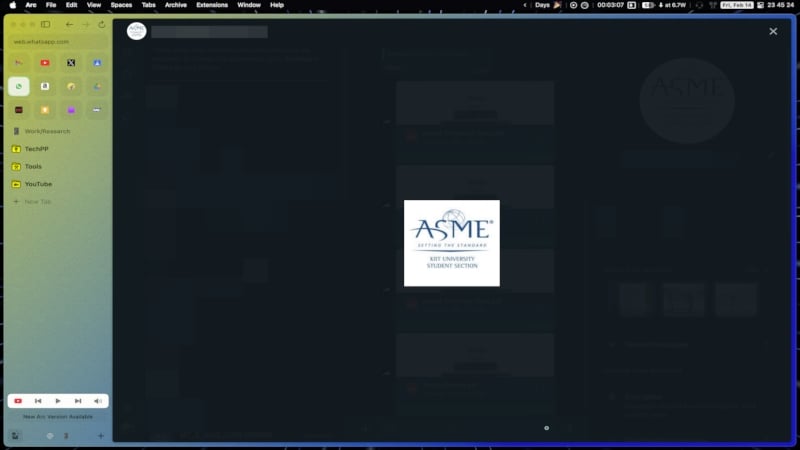Toggle the Arc sidebar visibility button
The image size is (800, 450).
pos(45,24)
